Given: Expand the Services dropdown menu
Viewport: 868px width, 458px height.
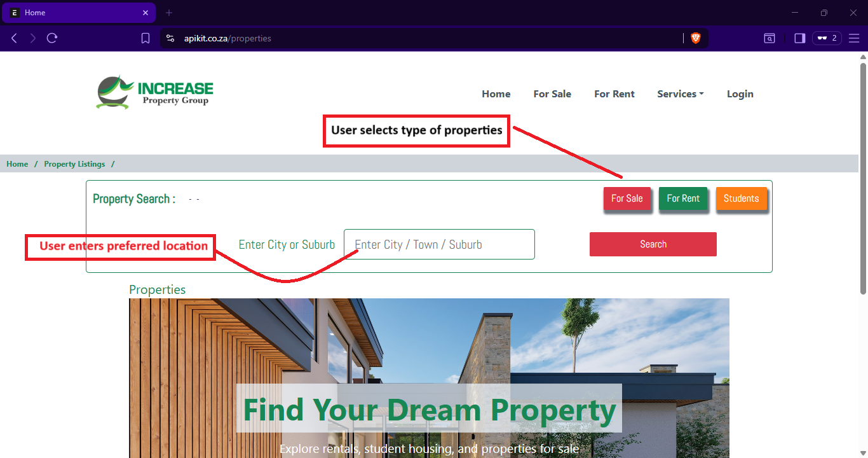Looking at the screenshot, I should coord(680,94).
